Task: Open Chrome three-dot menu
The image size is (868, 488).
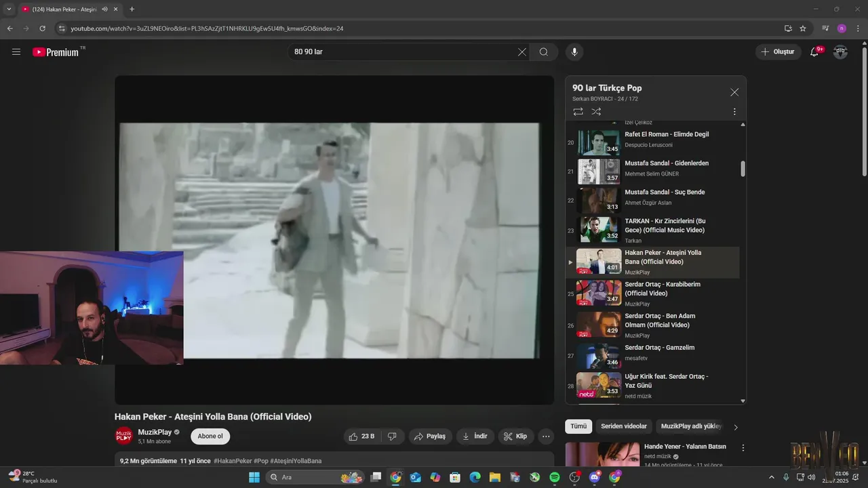Action: pyautogui.click(x=859, y=28)
